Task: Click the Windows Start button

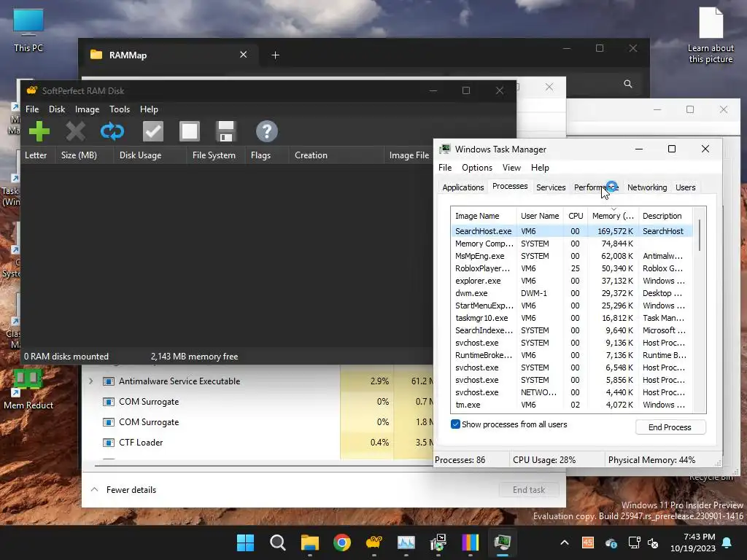Action: (x=245, y=542)
